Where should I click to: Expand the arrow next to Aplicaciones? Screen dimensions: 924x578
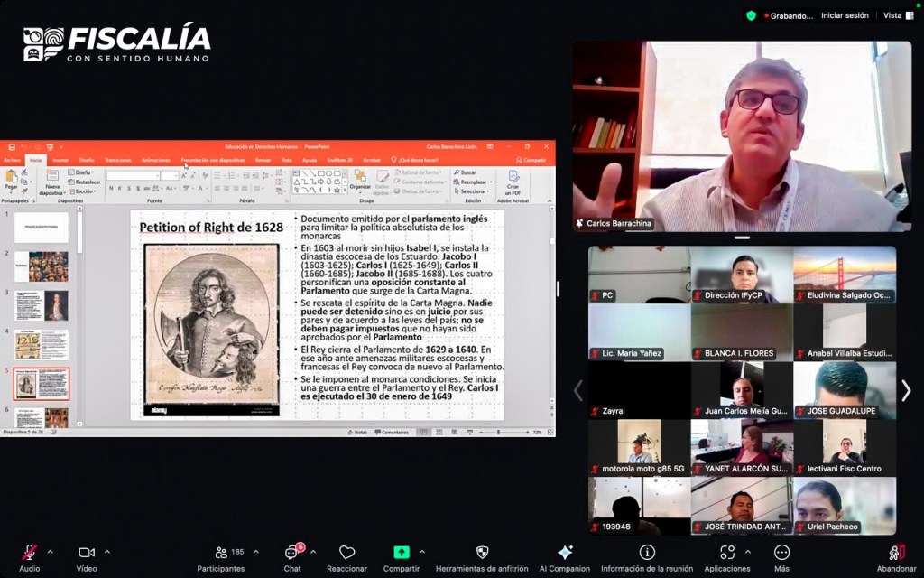747,551
